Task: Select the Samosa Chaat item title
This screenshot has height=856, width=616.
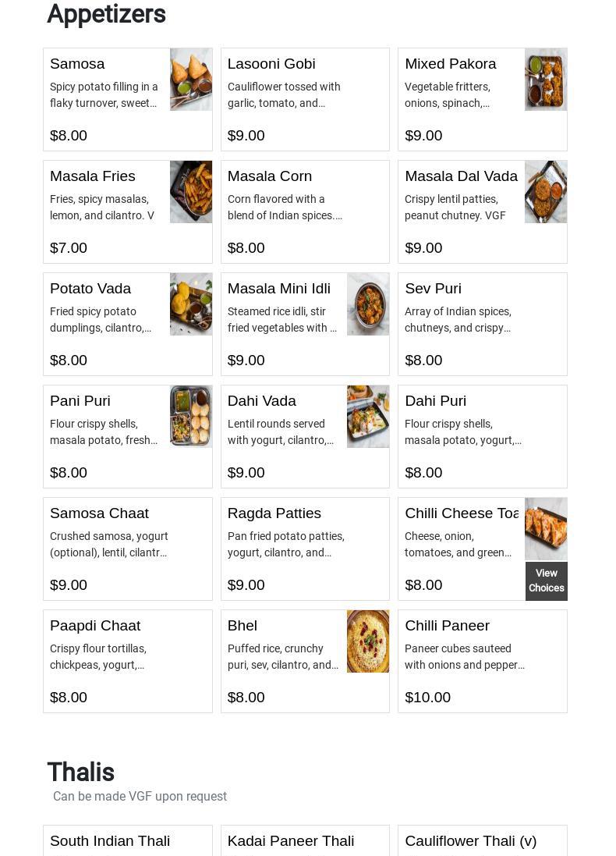Action: (99, 513)
